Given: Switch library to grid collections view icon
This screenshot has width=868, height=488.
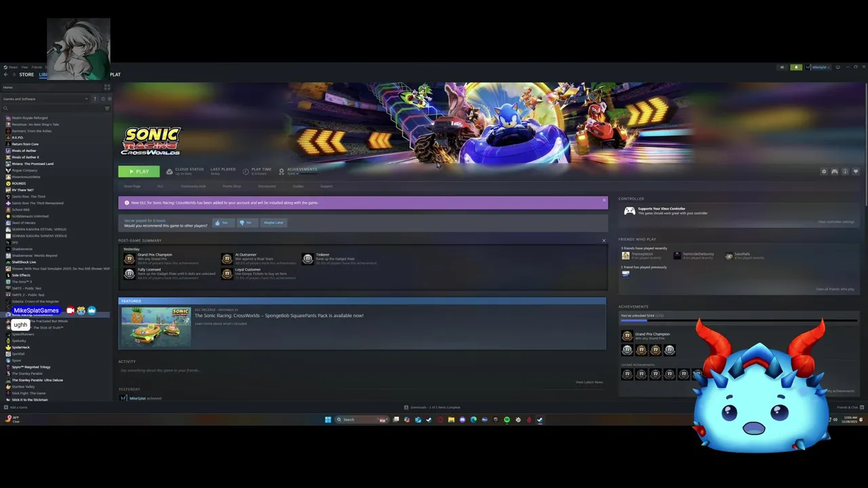Looking at the screenshot, I should 106,87.
